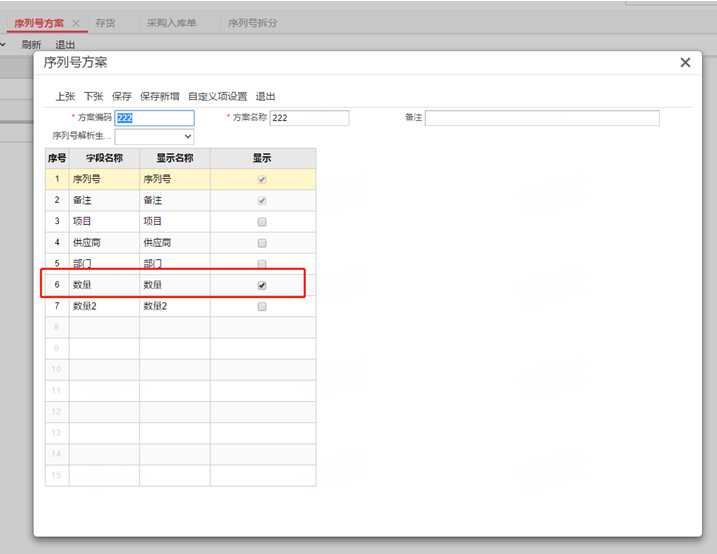Screen dimensions: 717x554
Task: Open 自定义项设置
Action: pyautogui.click(x=218, y=96)
